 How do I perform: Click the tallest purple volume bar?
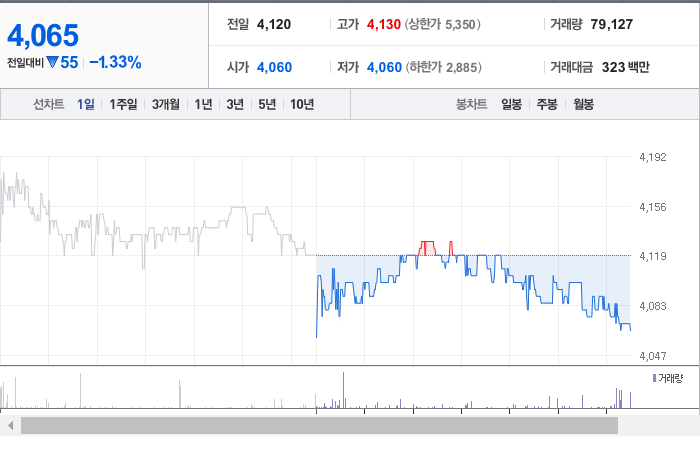point(343,390)
